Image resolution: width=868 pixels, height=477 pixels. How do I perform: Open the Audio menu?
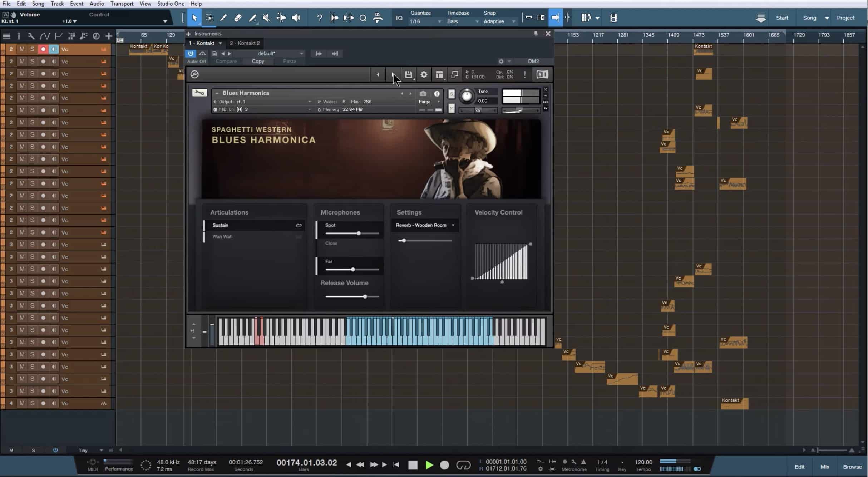click(97, 4)
